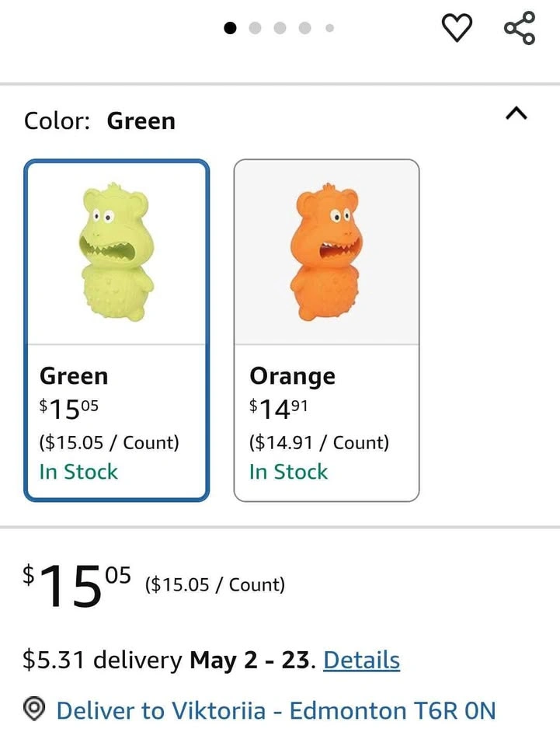Tap the Color: Green heading label

99,121
